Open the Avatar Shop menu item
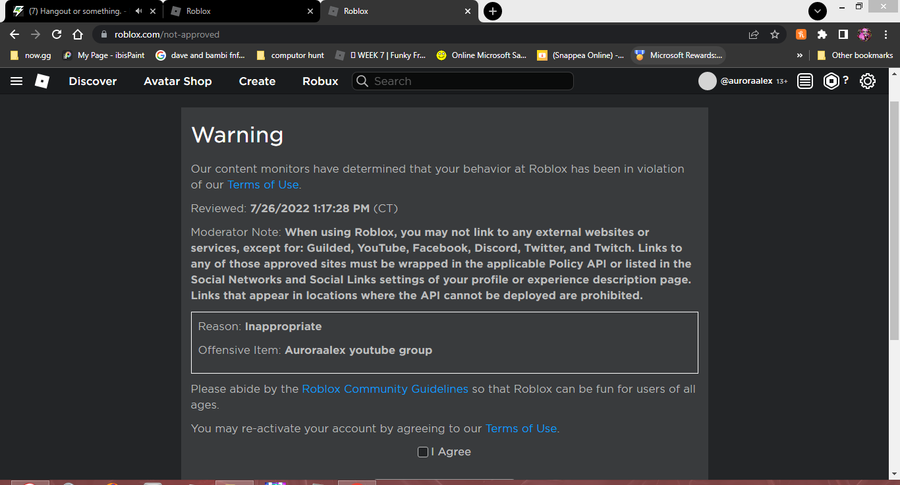 pyautogui.click(x=178, y=81)
